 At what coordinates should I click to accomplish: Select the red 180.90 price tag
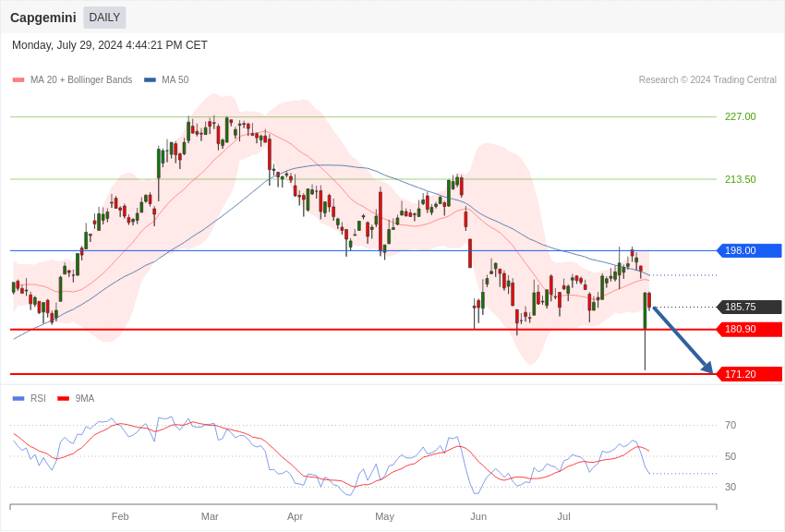coord(749,329)
